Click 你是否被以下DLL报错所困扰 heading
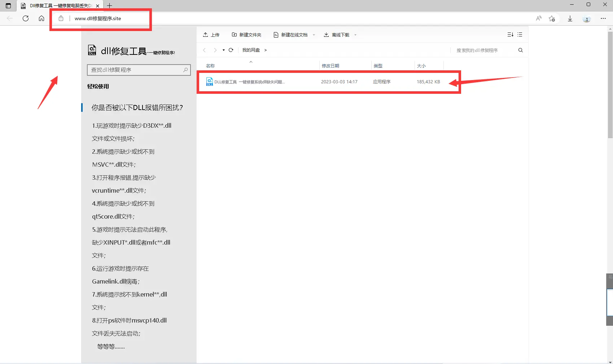The width and height of the screenshot is (613, 364). (137, 108)
